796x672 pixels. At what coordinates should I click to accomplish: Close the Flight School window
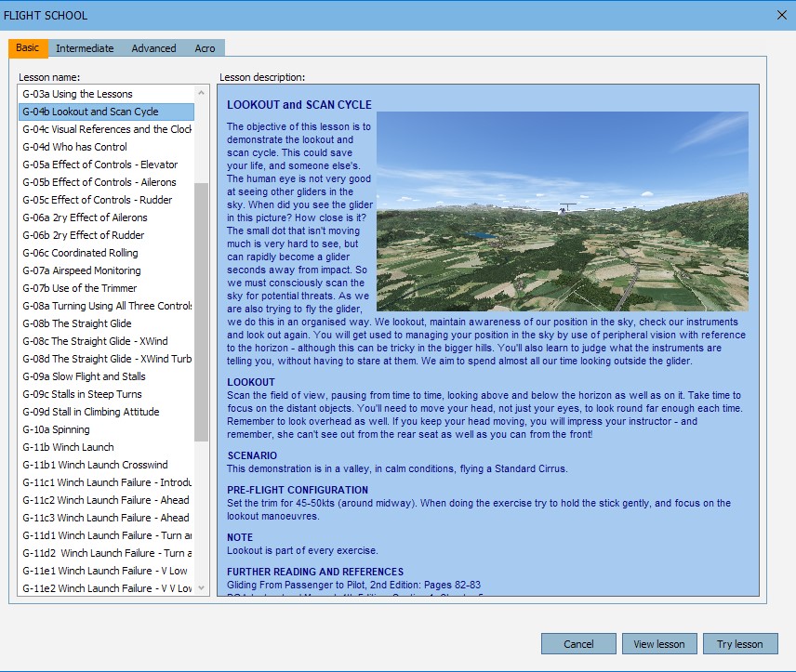point(781,14)
